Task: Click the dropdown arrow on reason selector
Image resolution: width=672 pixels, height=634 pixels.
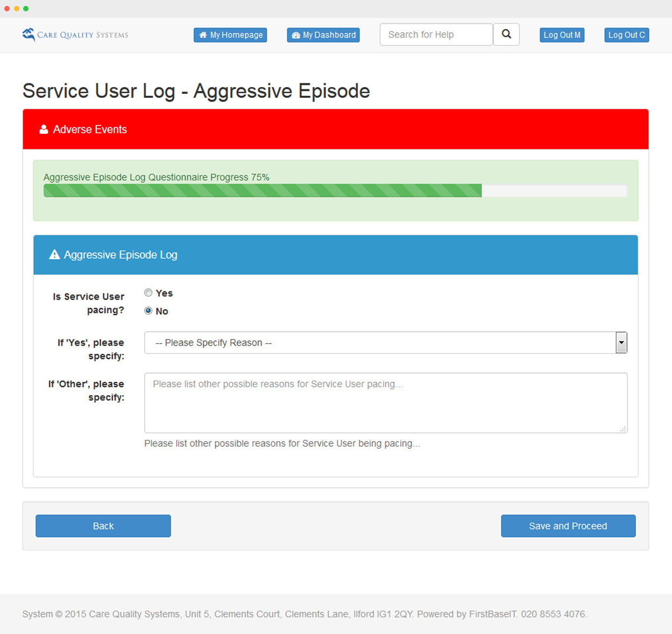Action: pyautogui.click(x=621, y=343)
